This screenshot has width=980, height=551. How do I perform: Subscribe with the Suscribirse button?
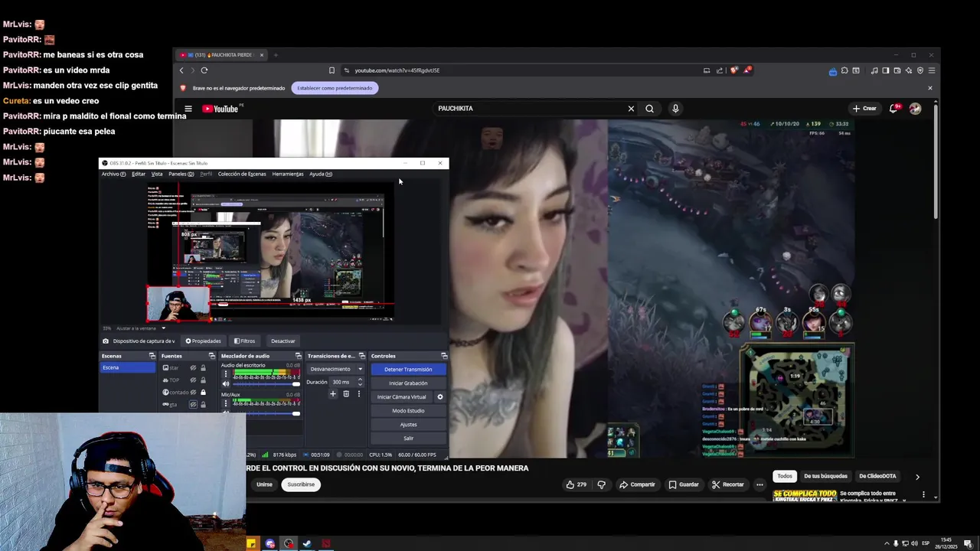tap(301, 484)
